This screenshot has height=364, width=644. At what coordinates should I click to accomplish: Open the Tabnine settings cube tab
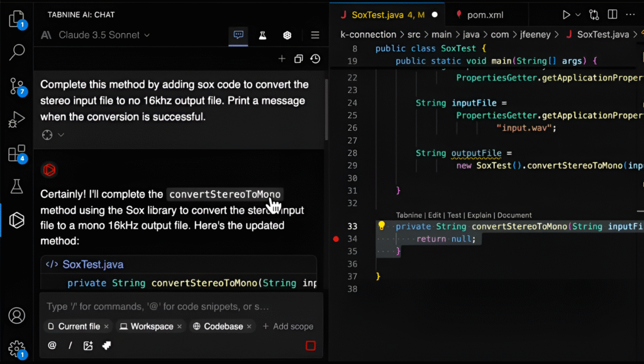point(287,35)
